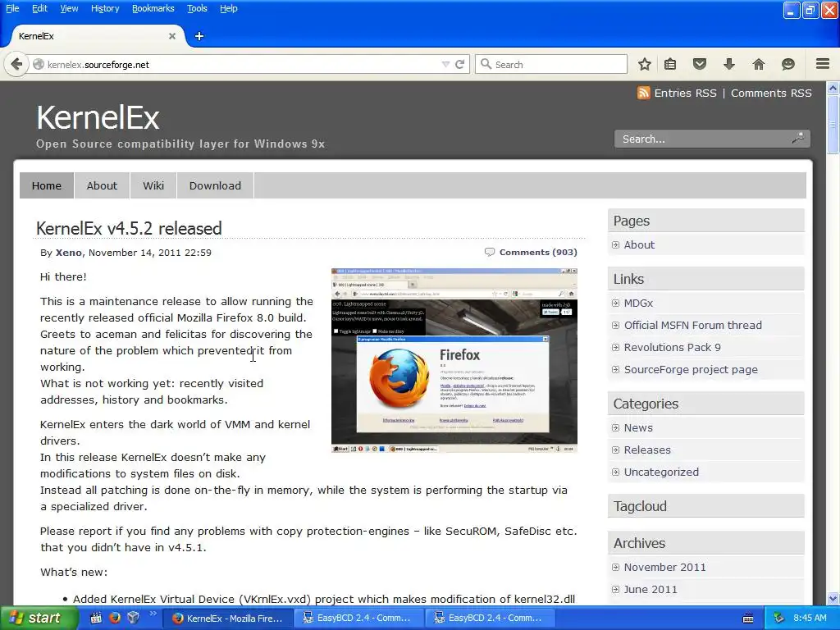Open the Firefox hamburger menu

[x=823, y=64]
